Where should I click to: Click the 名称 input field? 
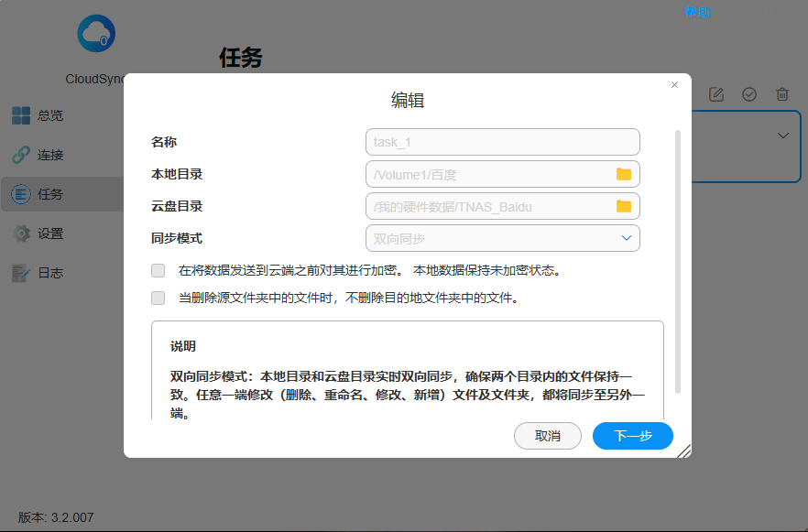(x=502, y=142)
